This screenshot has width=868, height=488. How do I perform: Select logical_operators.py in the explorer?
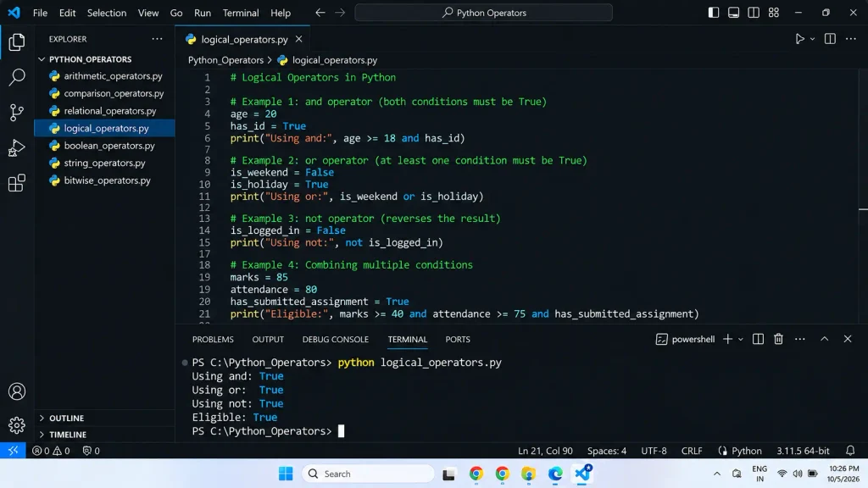tap(106, 129)
